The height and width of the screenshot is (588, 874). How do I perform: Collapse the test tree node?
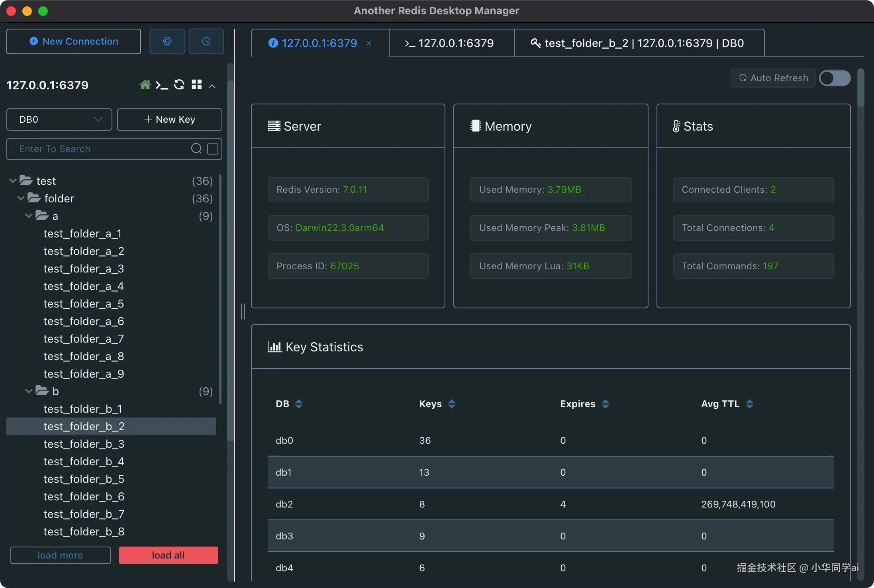13,180
